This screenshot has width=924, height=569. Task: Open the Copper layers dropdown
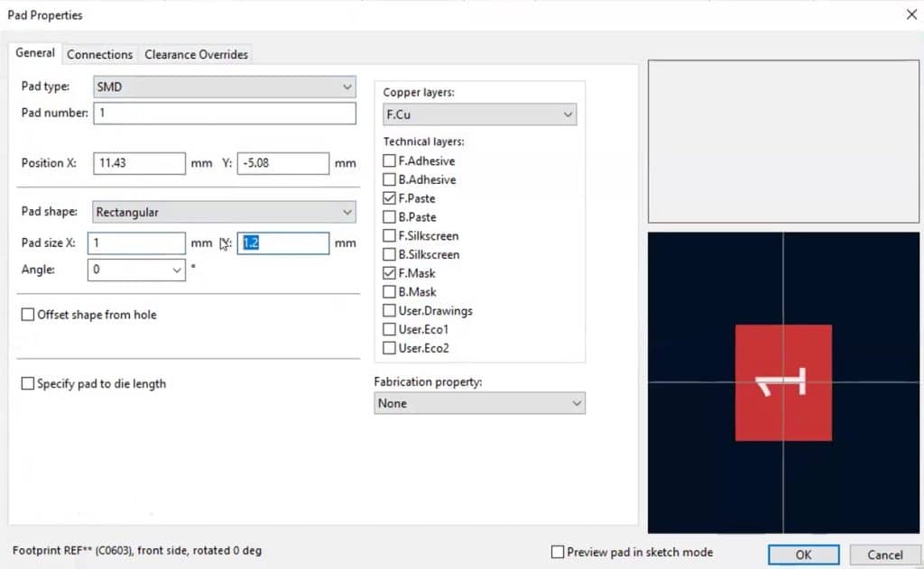pyautogui.click(x=568, y=115)
